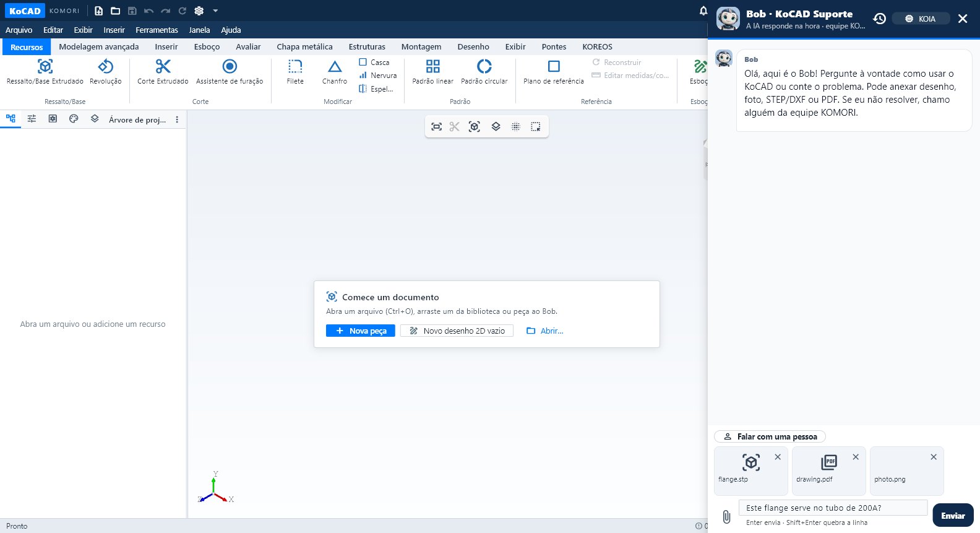Click the Enviar button

(953, 515)
